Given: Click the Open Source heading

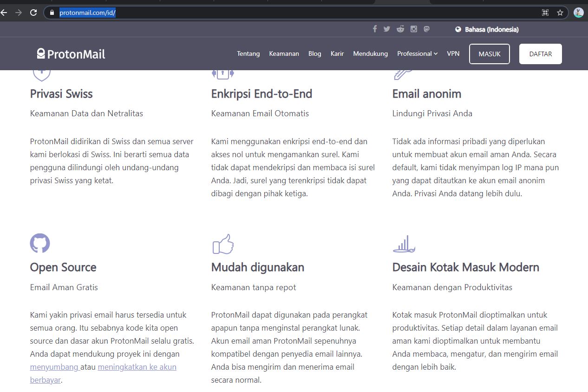Looking at the screenshot, I should tap(63, 267).
